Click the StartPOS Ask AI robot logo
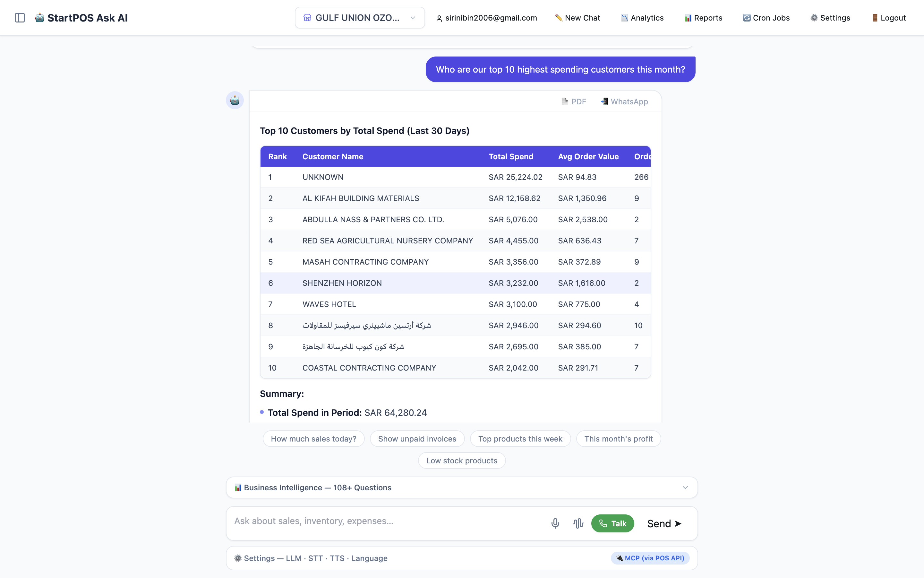 (40, 18)
